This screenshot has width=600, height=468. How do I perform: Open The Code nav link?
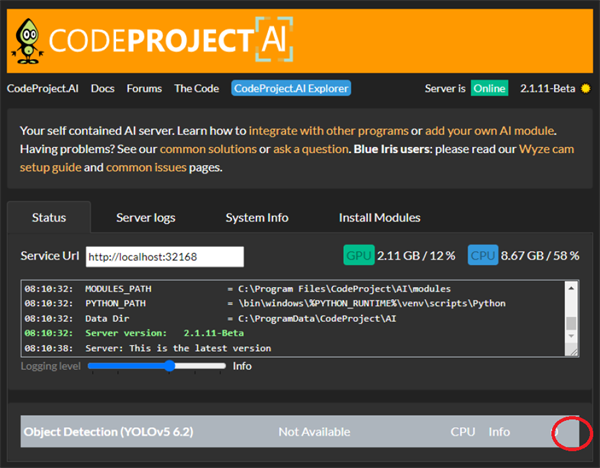click(x=197, y=88)
